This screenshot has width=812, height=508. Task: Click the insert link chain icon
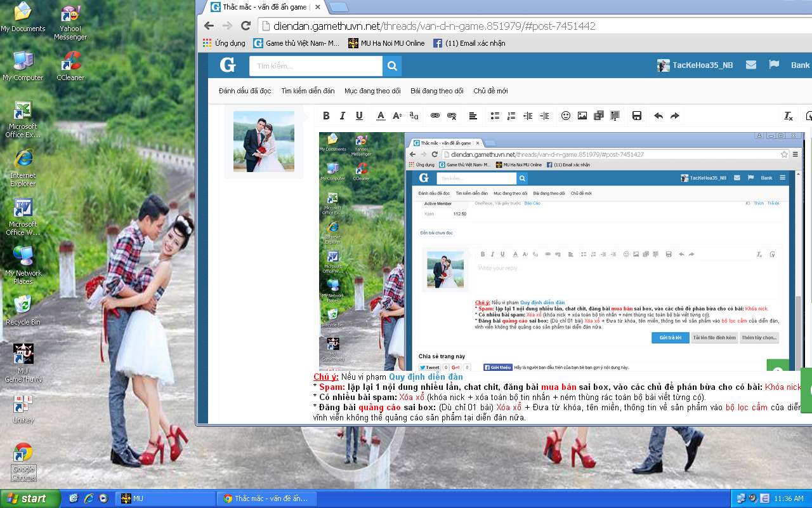click(435, 116)
